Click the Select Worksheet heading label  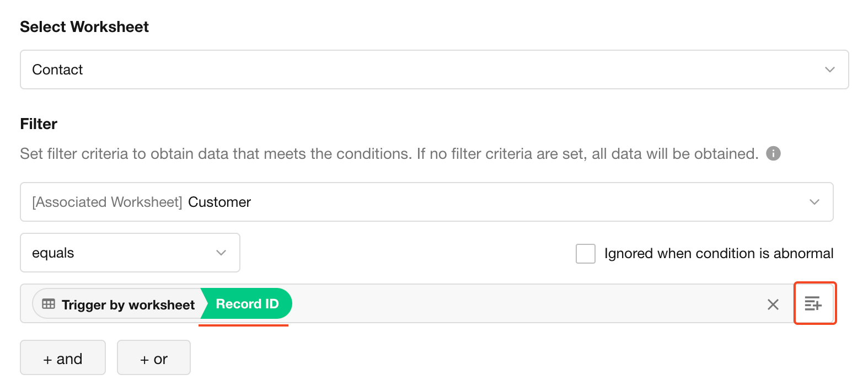click(84, 27)
